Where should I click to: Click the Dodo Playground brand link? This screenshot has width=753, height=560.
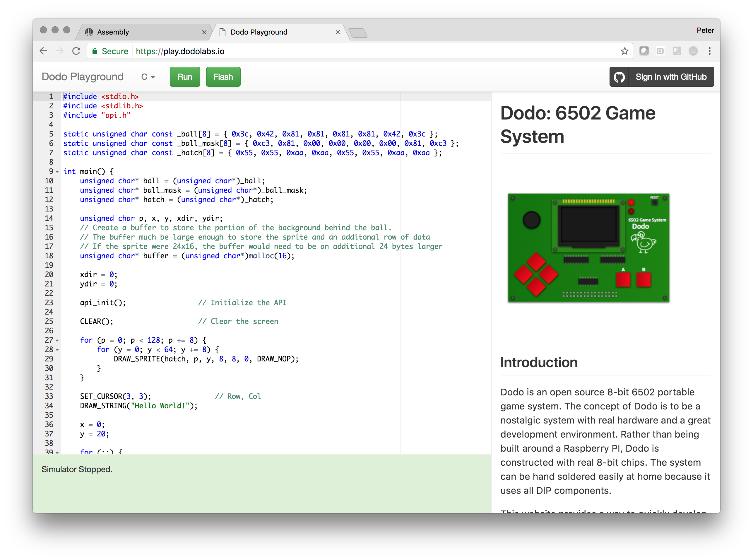(82, 77)
